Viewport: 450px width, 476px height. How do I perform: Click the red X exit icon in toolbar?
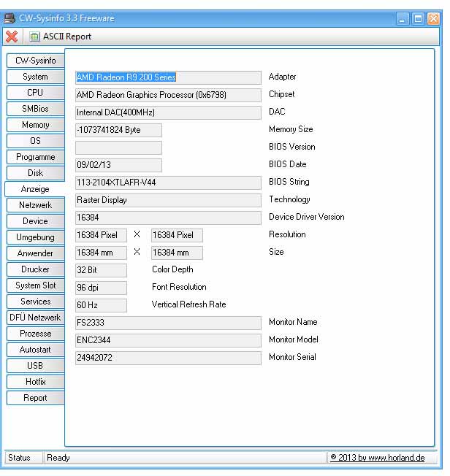pyautogui.click(x=12, y=37)
